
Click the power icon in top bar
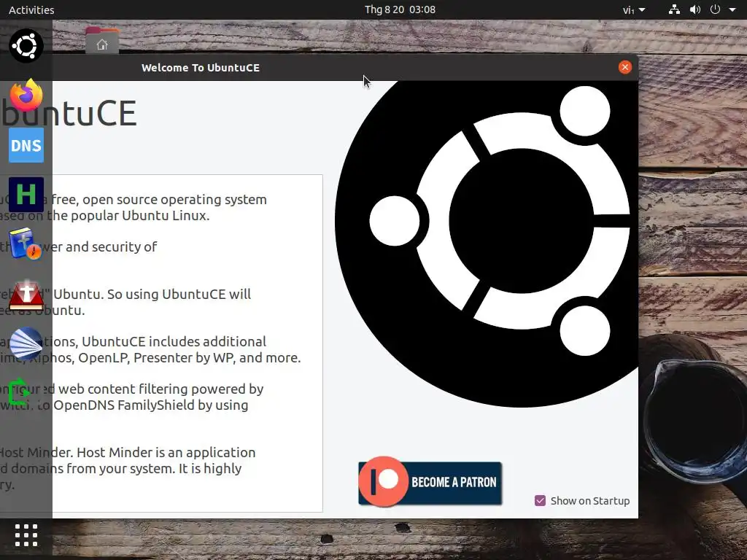pyautogui.click(x=715, y=9)
